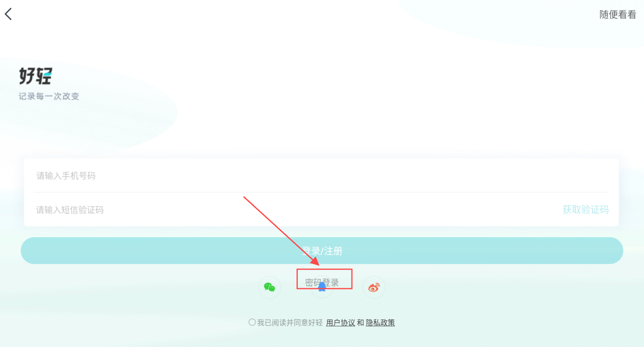Click the red arrow annotation head
The image size is (644, 347).
315,261
